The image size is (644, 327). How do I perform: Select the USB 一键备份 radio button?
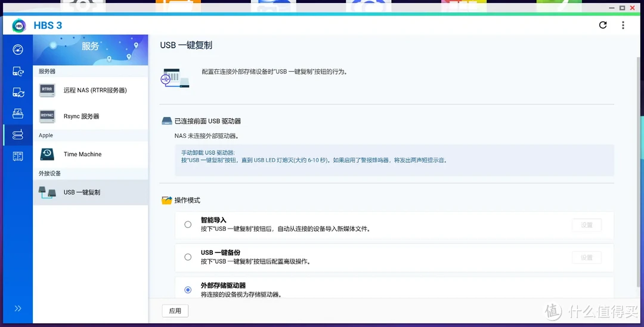(x=188, y=257)
